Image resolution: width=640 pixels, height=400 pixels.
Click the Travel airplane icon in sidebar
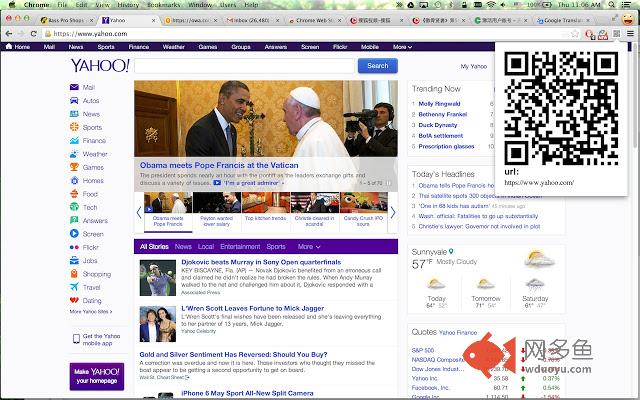pos(74,287)
